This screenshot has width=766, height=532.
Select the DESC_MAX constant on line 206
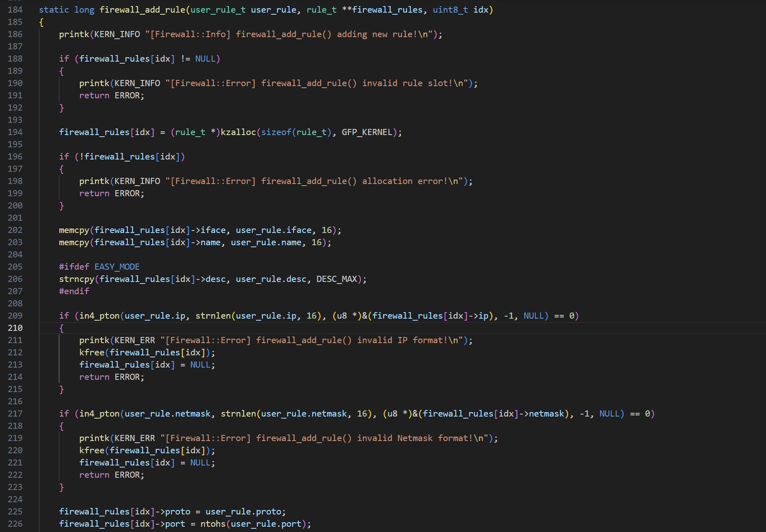(337, 279)
